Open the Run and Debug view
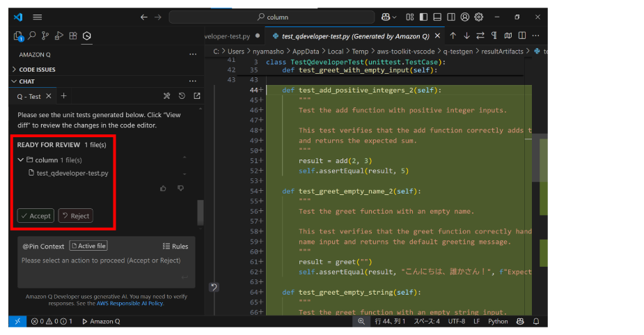Image resolution: width=644 pixels, height=335 pixels. click(x=59, y=36)
